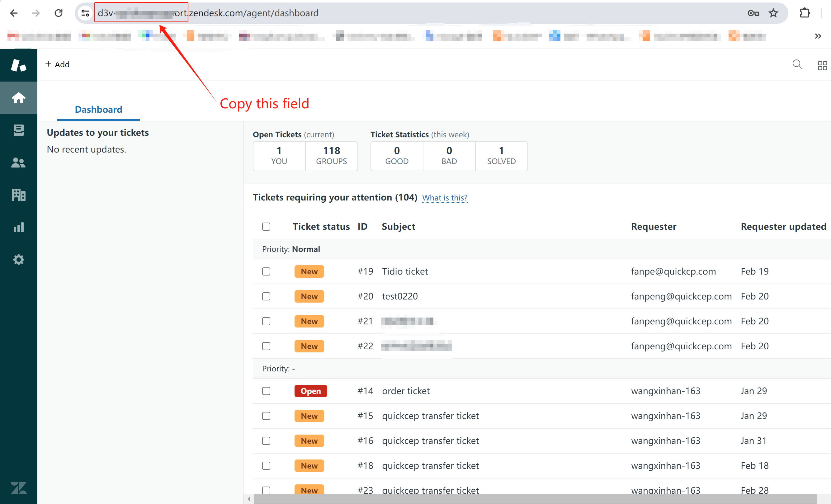This screenshot has height=504, width=831.
Task: Check ticket #20 test0220
Action: point(266,296)
